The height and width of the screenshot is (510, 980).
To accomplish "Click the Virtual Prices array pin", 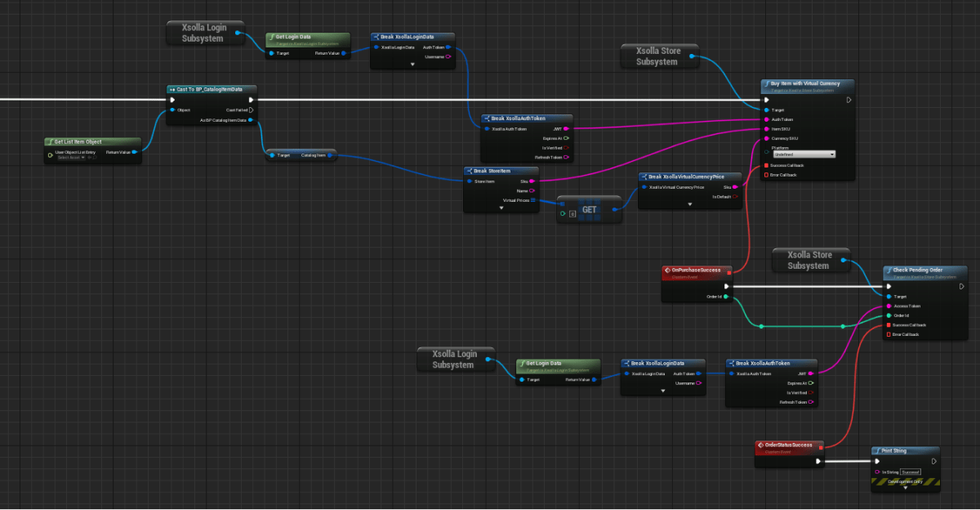I will pyautogui.click(x=532, y=199).
